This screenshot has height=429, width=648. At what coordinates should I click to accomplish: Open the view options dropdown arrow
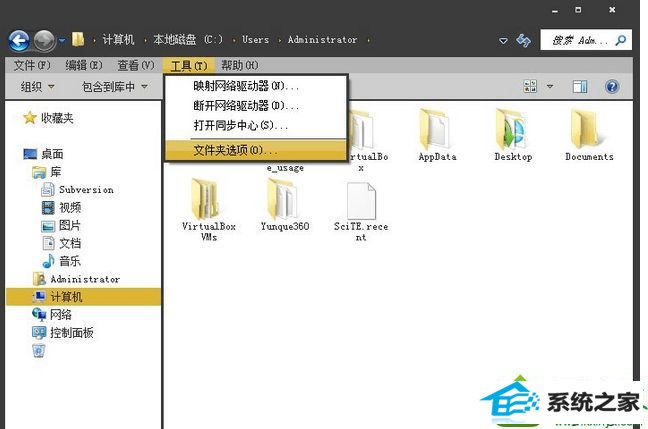[x=550, y=86]
